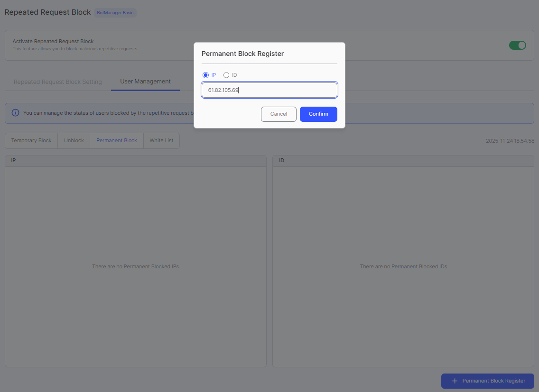Cancel the Permanent Block Register dialog

[x=279, y=114]
